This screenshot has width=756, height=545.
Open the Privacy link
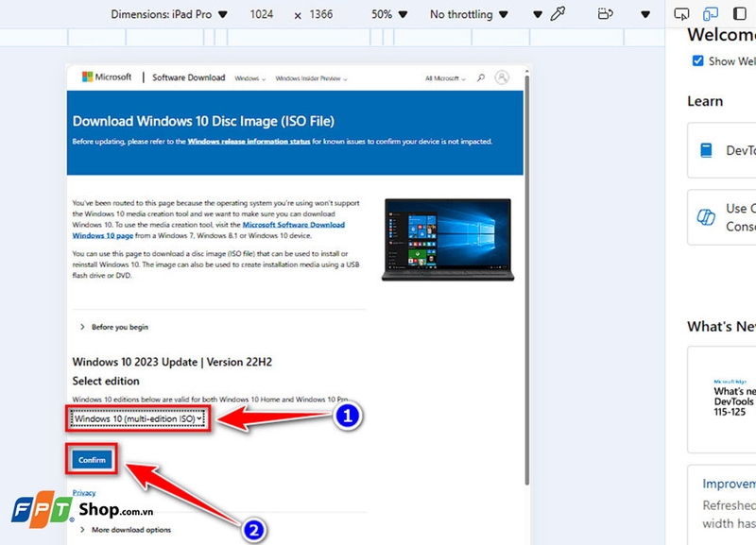pos(84,492)
